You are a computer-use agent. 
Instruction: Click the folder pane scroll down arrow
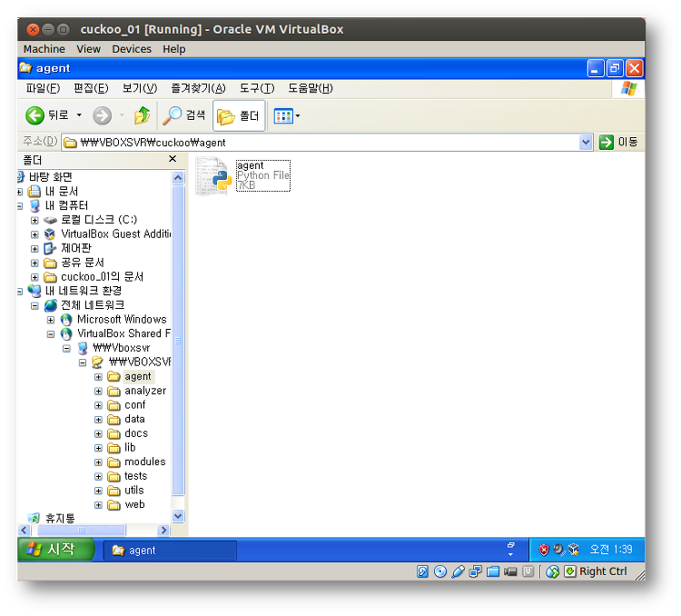pyautogui.click(x=178, y=516)
